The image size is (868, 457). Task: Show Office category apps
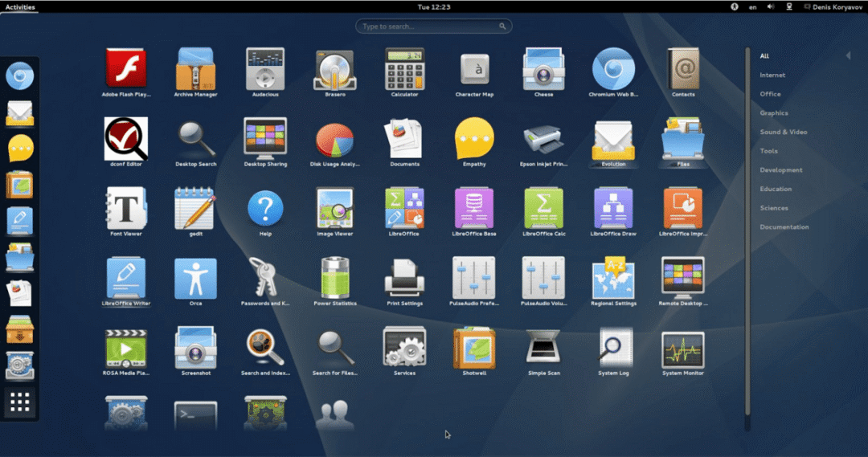(x=770, y=94)
